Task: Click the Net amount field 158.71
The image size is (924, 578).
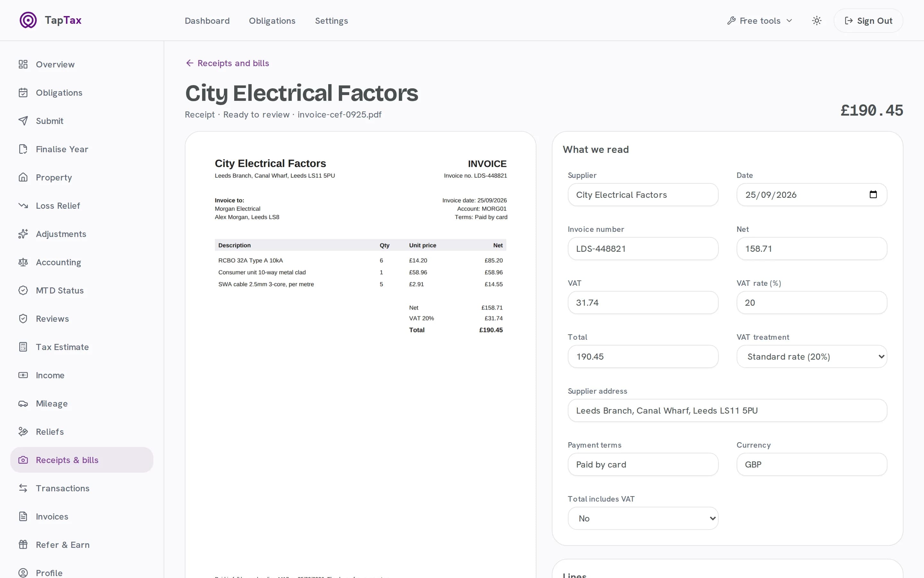Action: coord(811,249)
